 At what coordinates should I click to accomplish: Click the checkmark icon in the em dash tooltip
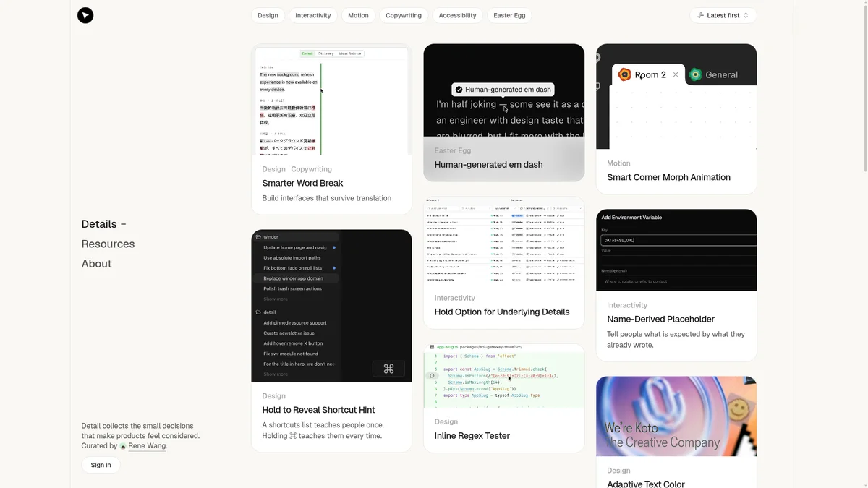tap(459, 90)
